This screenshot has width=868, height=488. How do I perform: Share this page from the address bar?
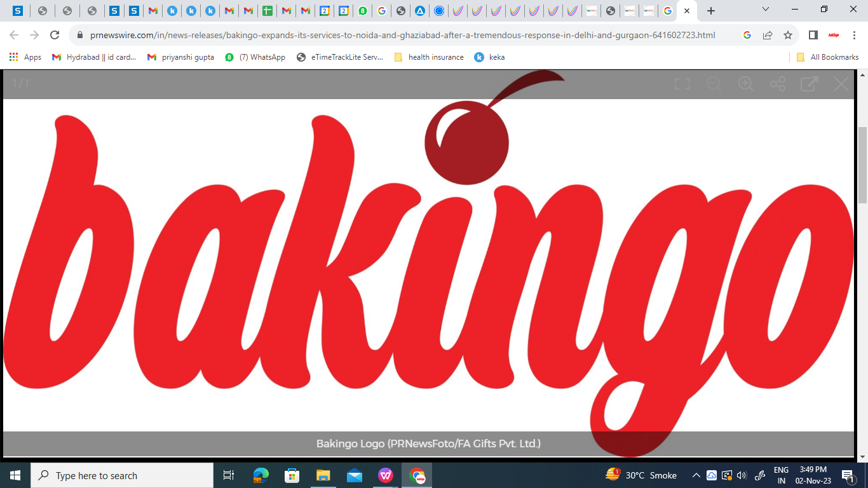coord(768,35)
